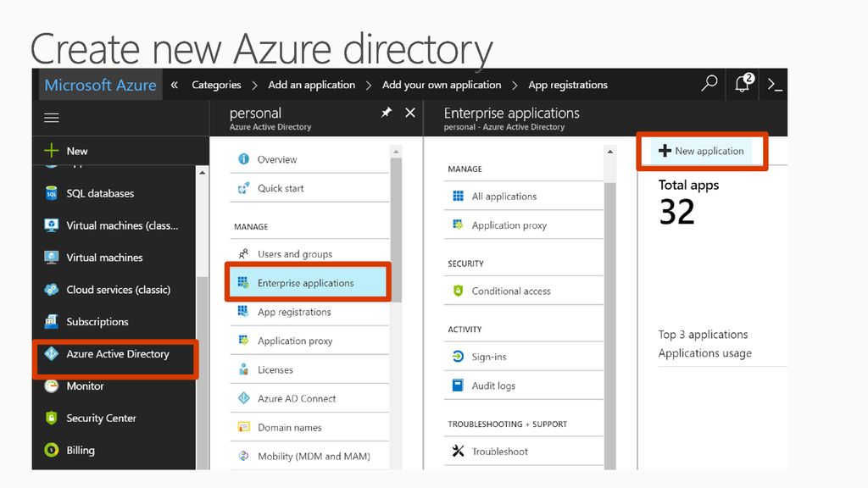Select Security Center label in sidebar
Viewport: 868px width, 488px height.
(102, 418)
